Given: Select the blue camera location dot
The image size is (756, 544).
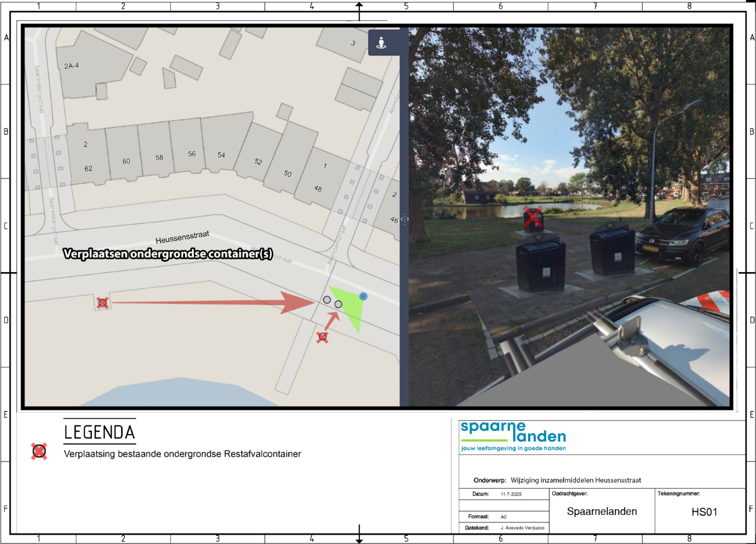Looking at the screenshot, I should (363, 296).
